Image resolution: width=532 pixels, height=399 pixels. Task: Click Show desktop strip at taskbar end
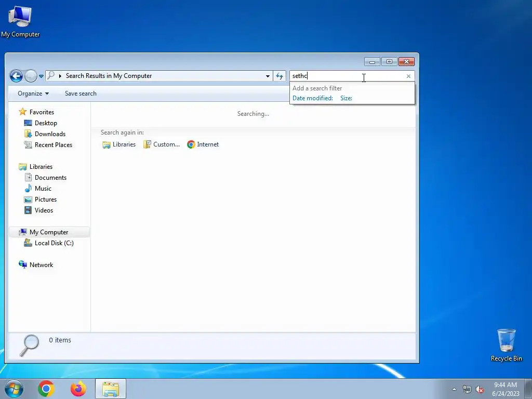pos(528,389)
